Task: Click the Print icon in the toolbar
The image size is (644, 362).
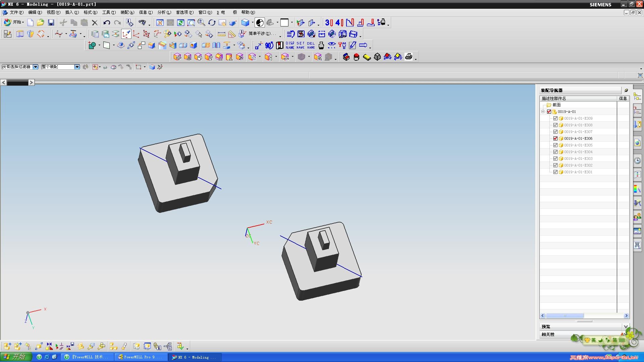Action: (409, 57)
